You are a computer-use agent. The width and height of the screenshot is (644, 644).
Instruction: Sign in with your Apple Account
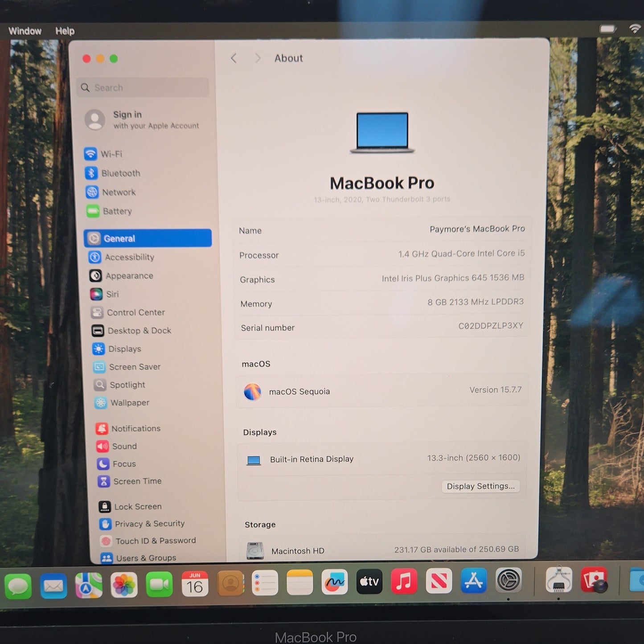pos(143,120)
